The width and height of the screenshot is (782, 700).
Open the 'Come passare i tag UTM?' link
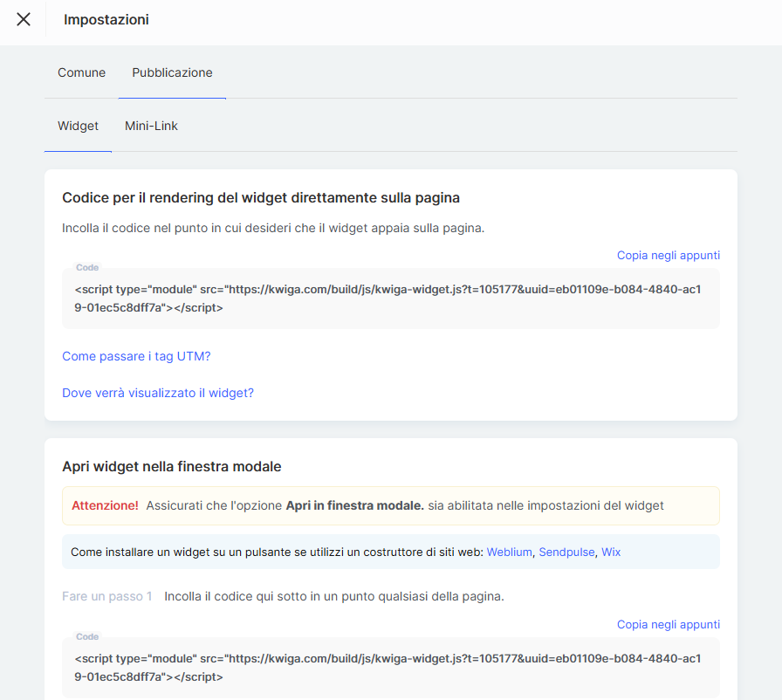click(x=136, y=356)
